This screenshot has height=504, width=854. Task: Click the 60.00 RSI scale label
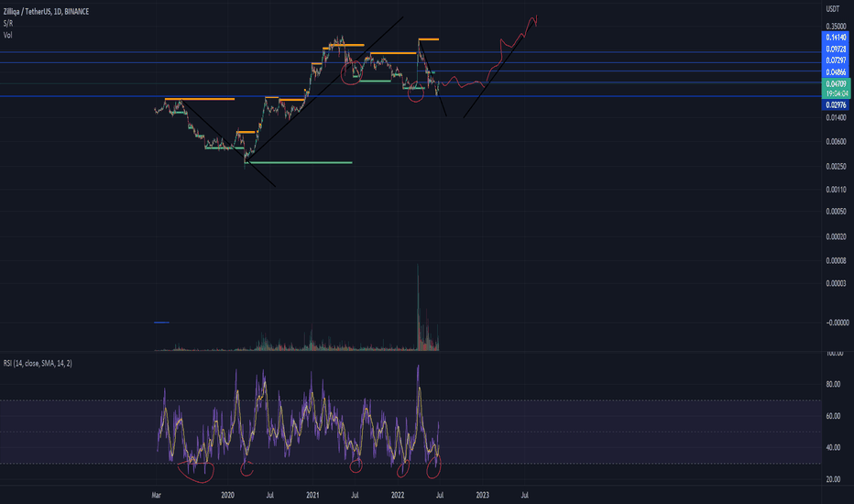pos(833,416)
